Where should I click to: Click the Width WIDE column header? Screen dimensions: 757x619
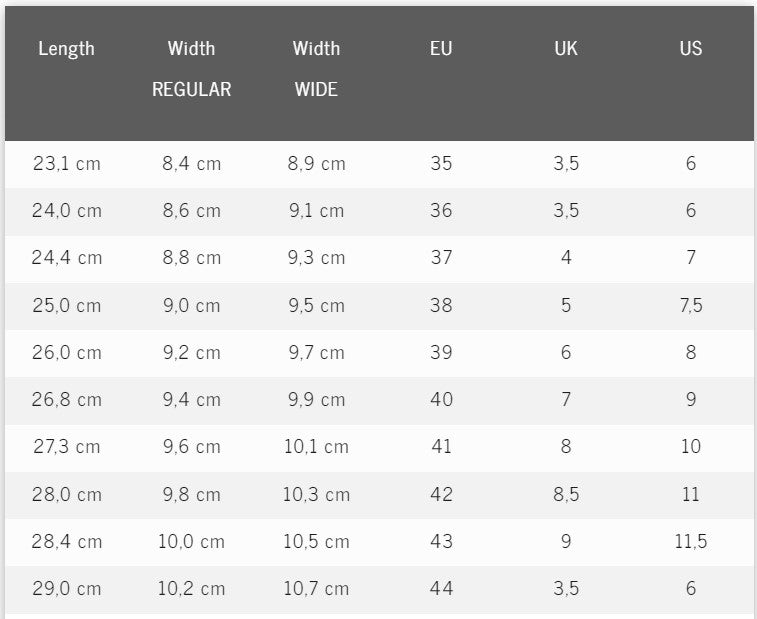point(316,68)
